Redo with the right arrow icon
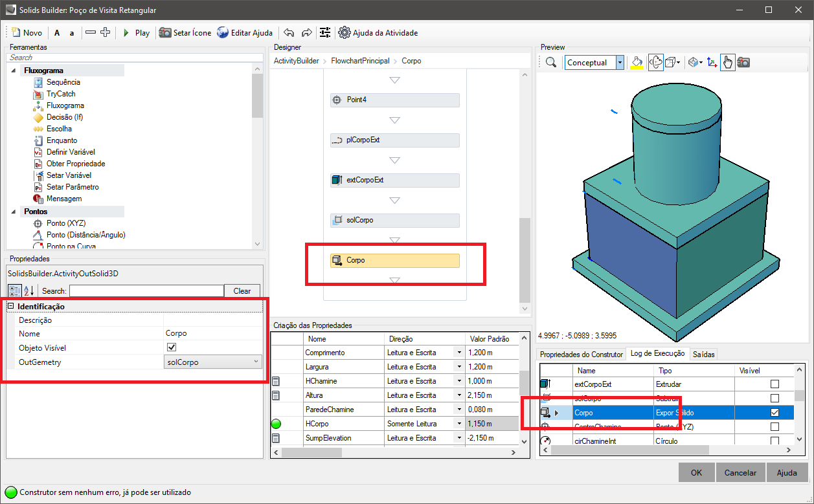814x504 pixels. (x=307, y=32)
